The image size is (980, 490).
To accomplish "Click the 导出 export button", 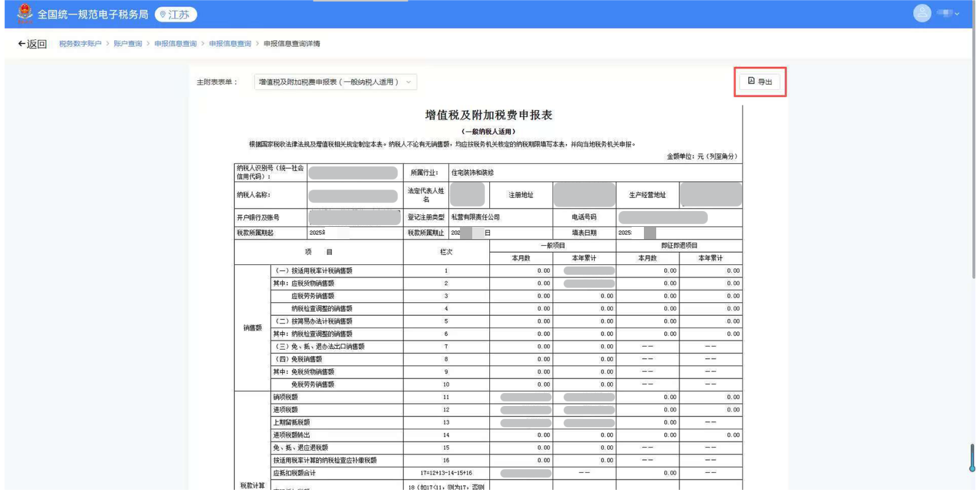I will coord(760,82).
